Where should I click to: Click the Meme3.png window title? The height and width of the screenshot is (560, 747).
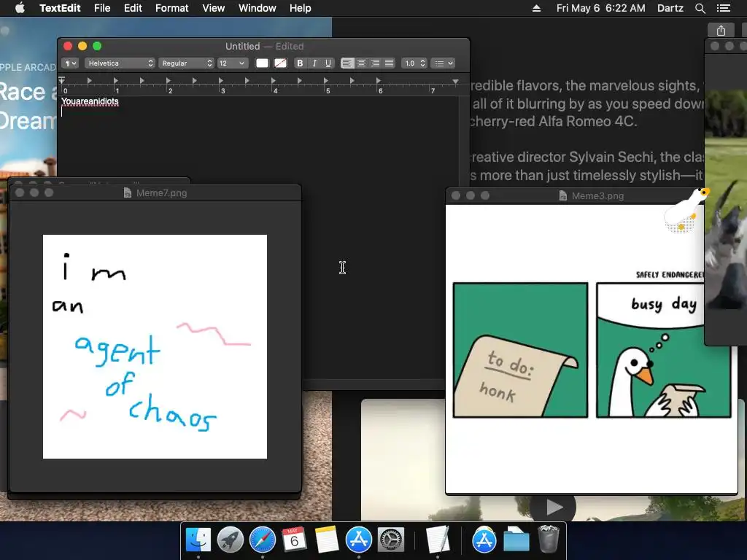597,195
